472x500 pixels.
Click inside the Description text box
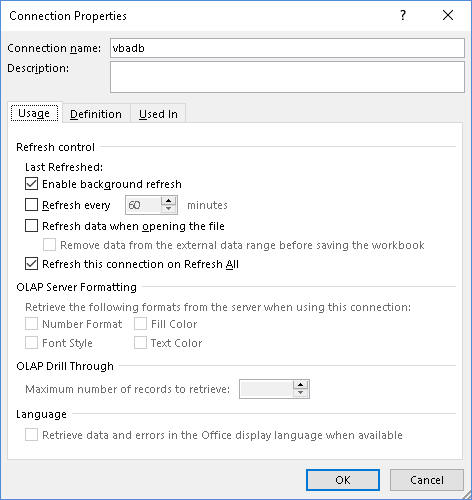287,77
